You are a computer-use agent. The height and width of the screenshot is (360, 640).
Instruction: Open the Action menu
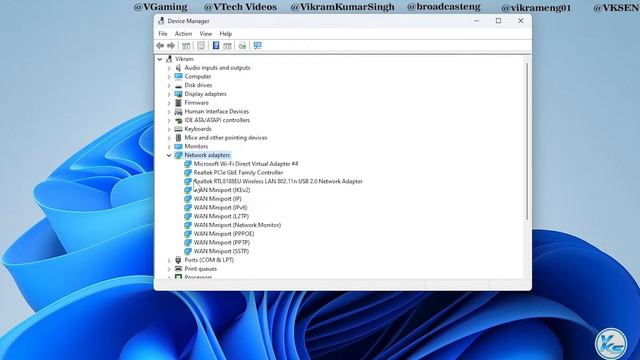tap(183, 34)
